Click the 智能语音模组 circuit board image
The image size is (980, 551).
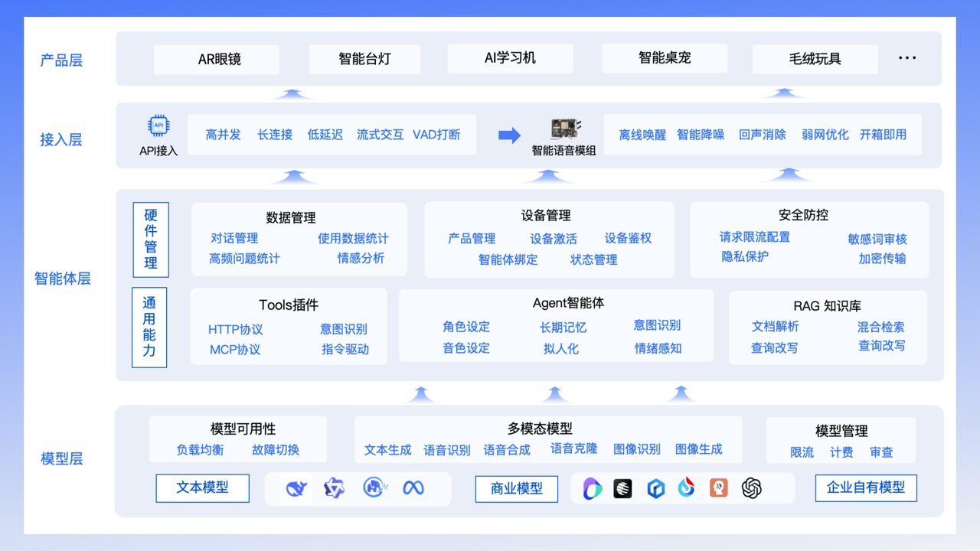coord(565,129)
